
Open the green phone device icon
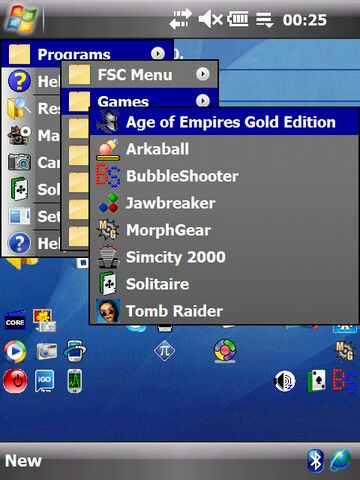[x=74, y=381]
